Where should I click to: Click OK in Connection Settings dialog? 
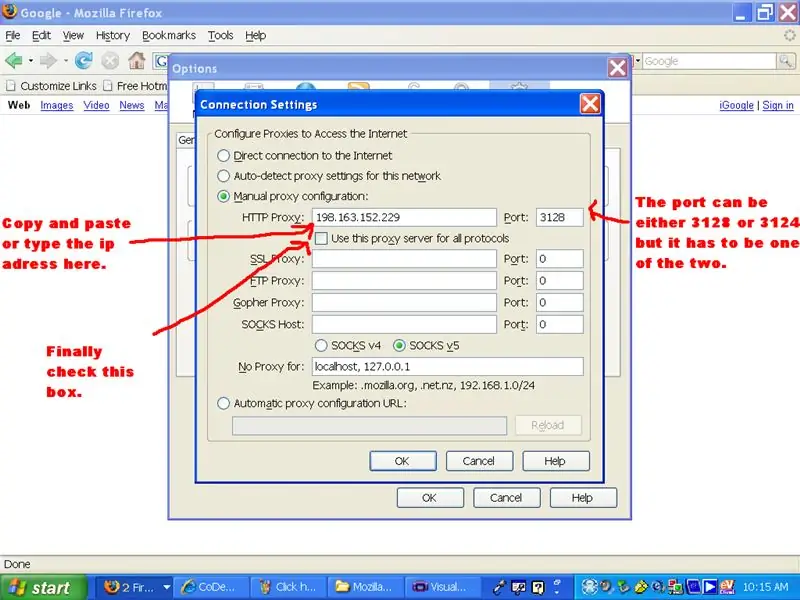coord(403,461)
